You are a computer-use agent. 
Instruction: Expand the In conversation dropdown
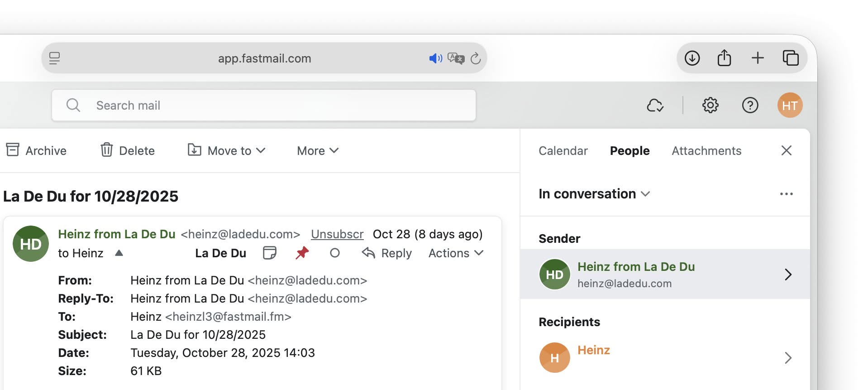pyautogui.click(x=594, y=194)
